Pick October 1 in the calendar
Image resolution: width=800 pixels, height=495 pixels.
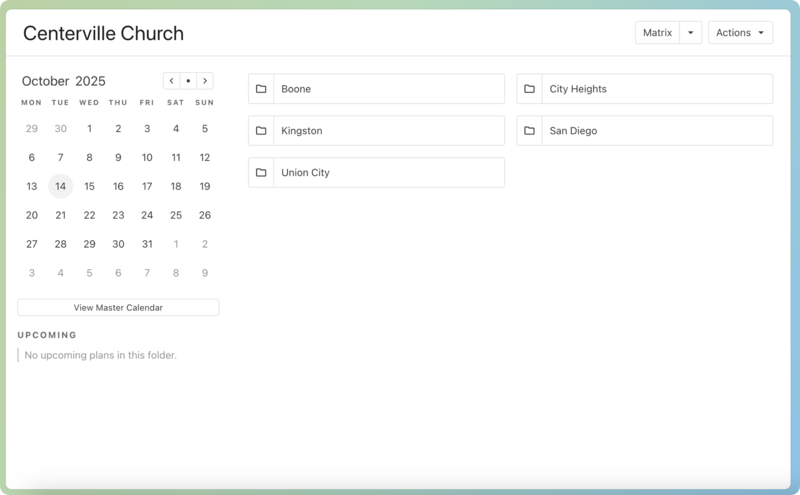coord(89,129)
